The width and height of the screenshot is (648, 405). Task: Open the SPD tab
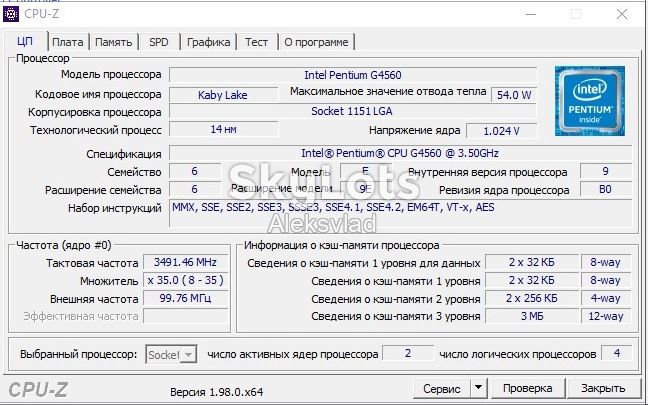(x=159, y=42)
